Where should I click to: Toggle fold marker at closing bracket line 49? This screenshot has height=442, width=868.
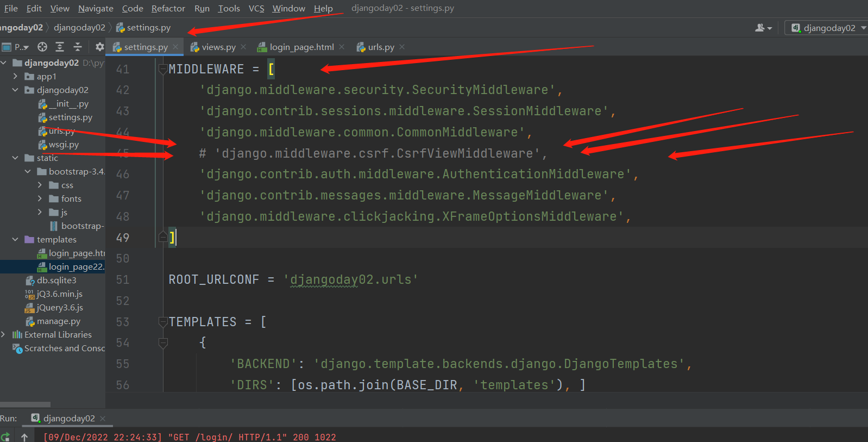162,237
